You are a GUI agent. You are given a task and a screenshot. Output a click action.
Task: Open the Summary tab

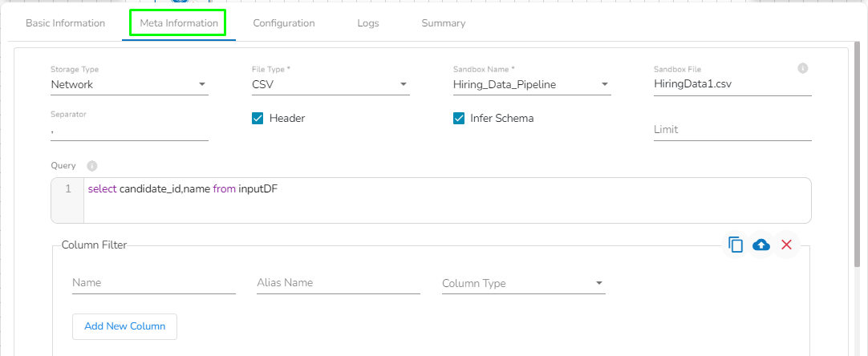point(443,23)
